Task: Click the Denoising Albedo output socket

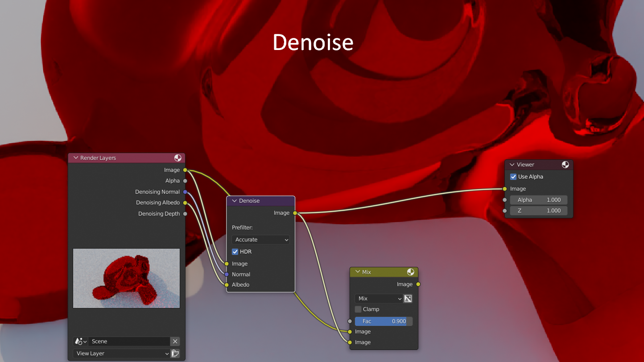Action: 185,203
